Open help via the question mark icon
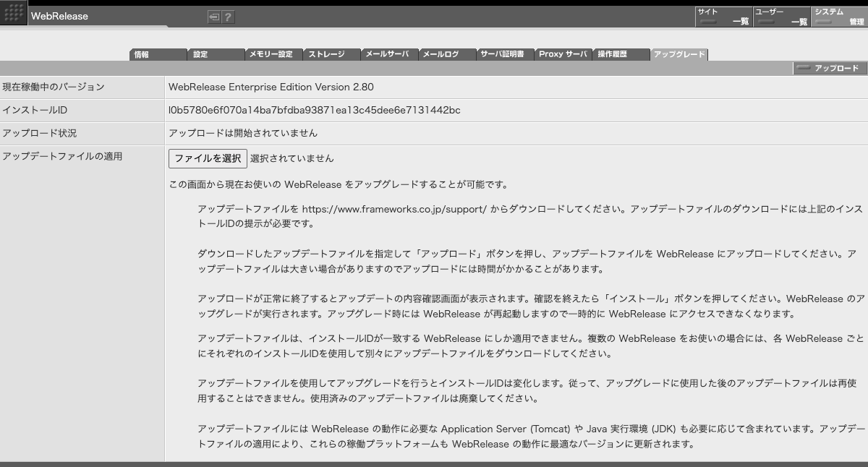 [x=228, y=17]
